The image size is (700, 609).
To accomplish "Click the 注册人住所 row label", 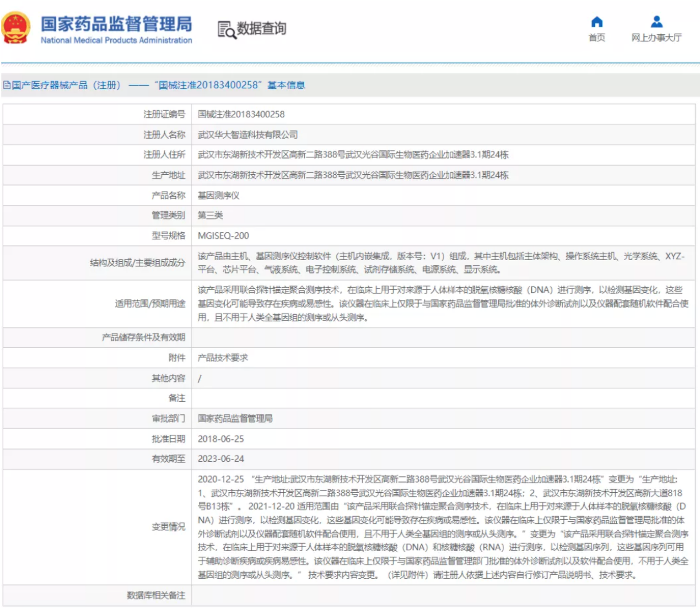I will pos(164,155).
